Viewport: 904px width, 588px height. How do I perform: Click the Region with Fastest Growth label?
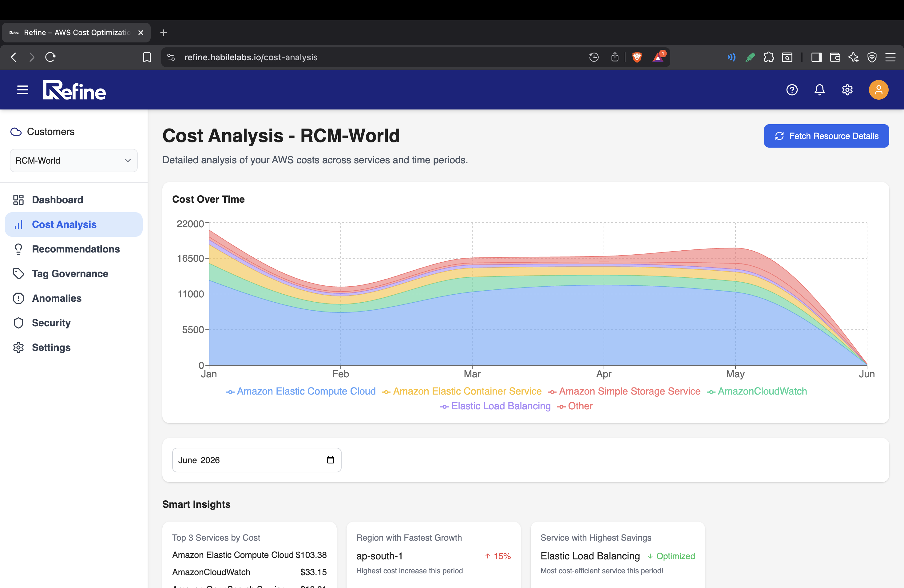point(409,538)
